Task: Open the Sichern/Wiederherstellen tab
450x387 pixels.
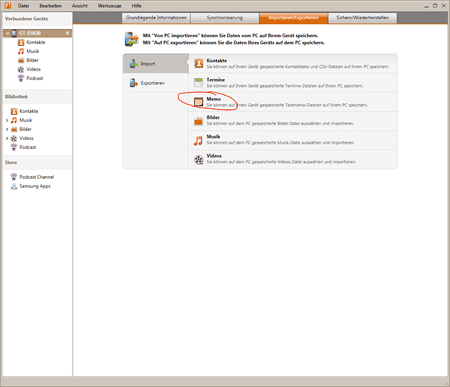Action: pyautogui.click(x=363, y=18)
